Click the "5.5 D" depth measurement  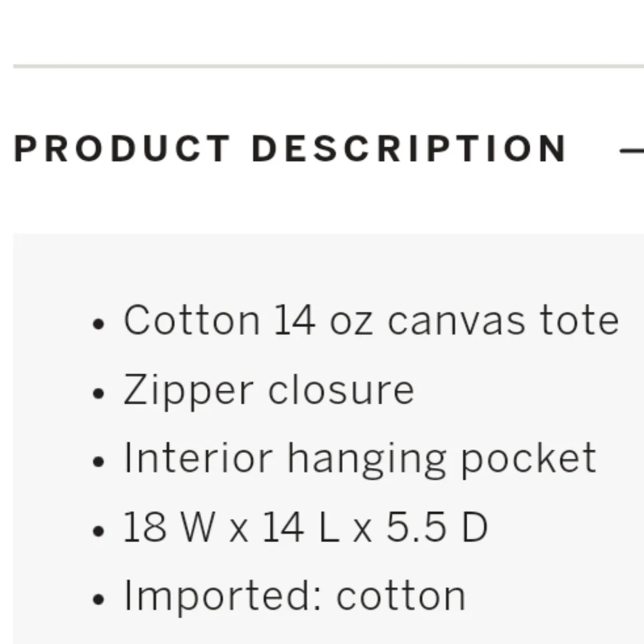(x=437, y=528)
